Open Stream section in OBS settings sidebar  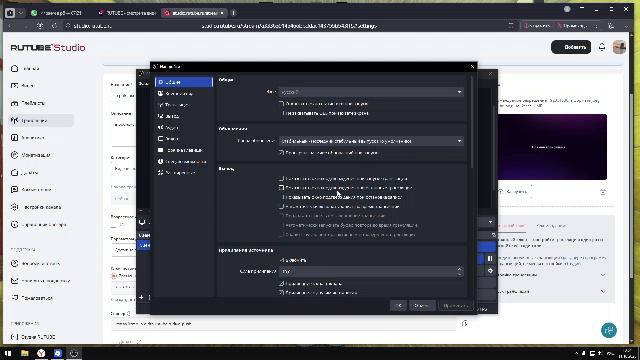click(x=184, y=105)
